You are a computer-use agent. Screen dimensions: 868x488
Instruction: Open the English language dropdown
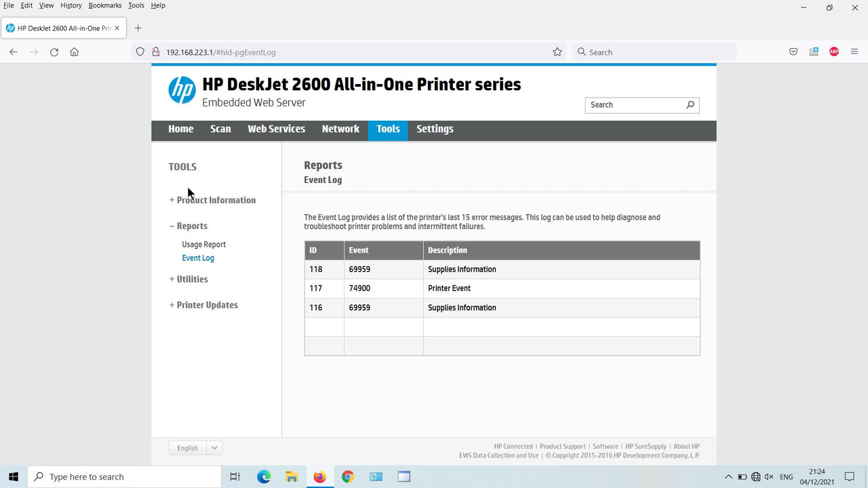point(195,448)
